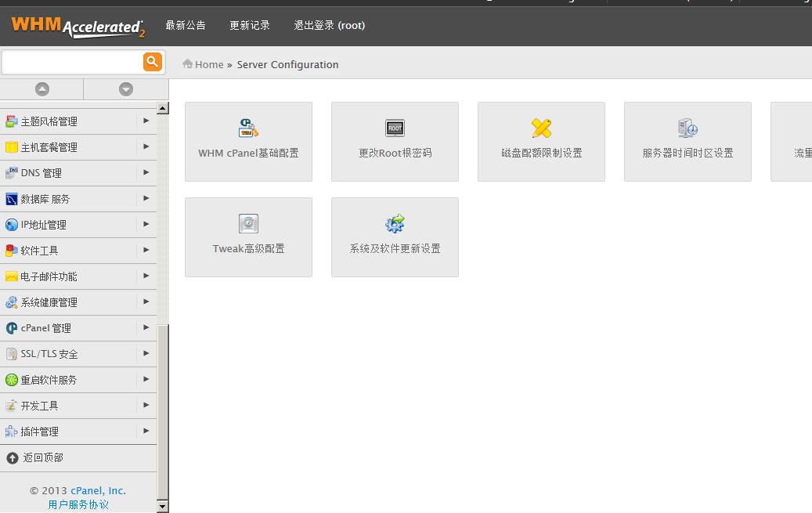The height and width of the screenshot is (513, 812).
Task: Click the 软件工具 sidebar icon
Action: [12, 251]
